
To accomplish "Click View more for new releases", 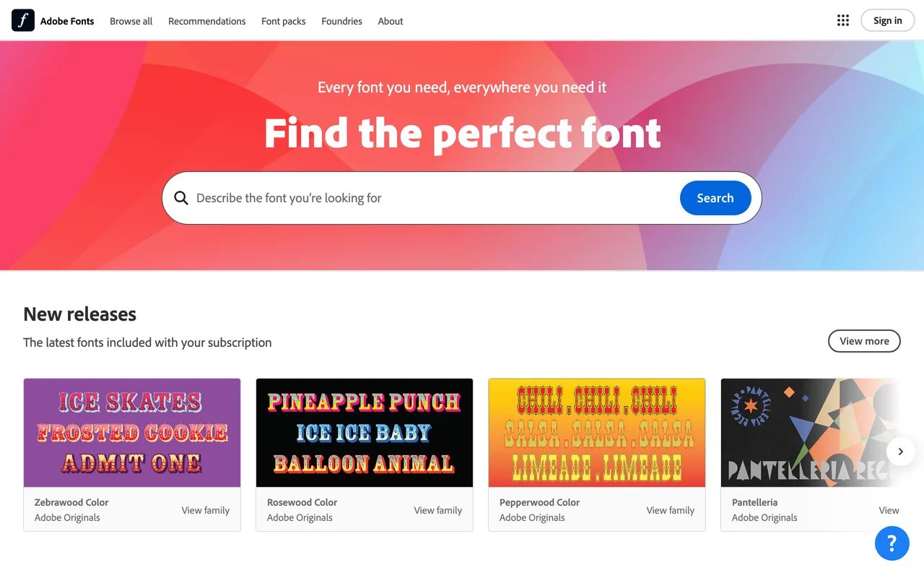I will click(x=864, y=341).
